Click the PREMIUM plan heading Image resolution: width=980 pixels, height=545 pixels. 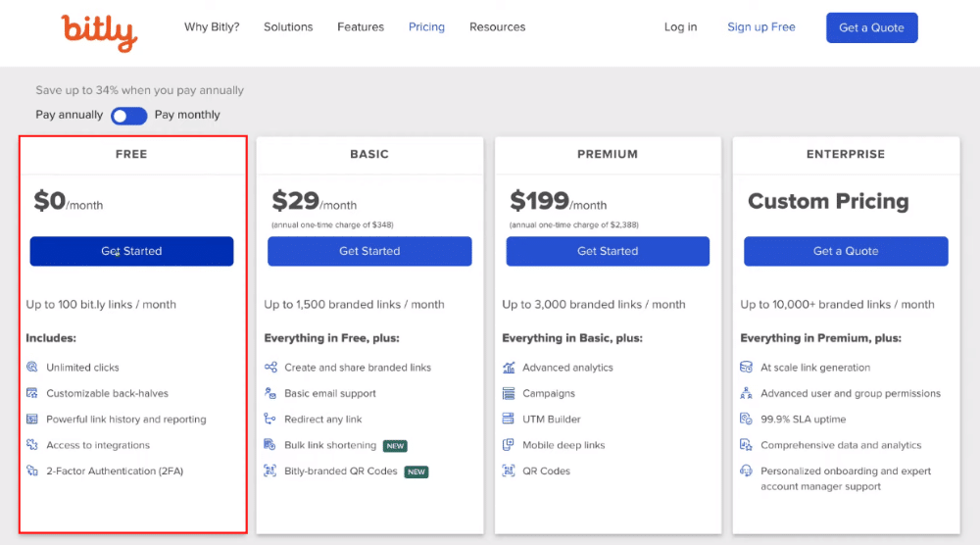click(x=608, y=154)
